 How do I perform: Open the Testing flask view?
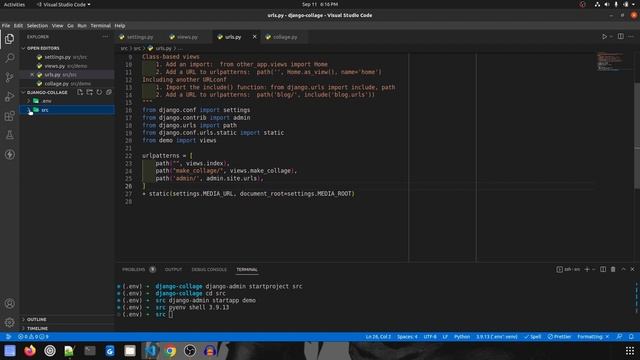tap(9, 135)
